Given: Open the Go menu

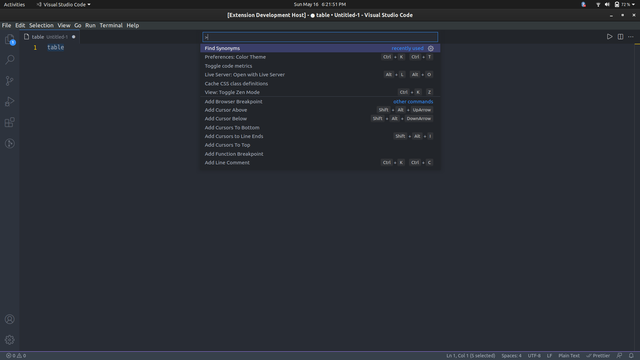Looking at the screenshot, I should (78, 25).
